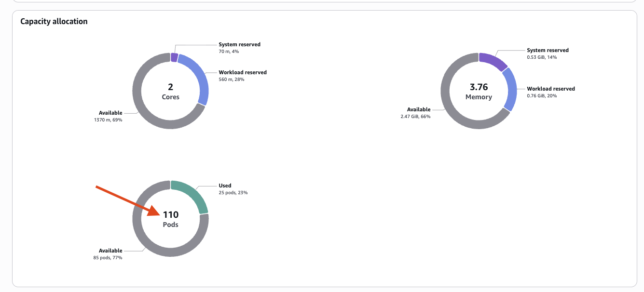Click the "110 Pods" center value
Viewport: 644px width, 292px height.
click(x=170, y=219)
